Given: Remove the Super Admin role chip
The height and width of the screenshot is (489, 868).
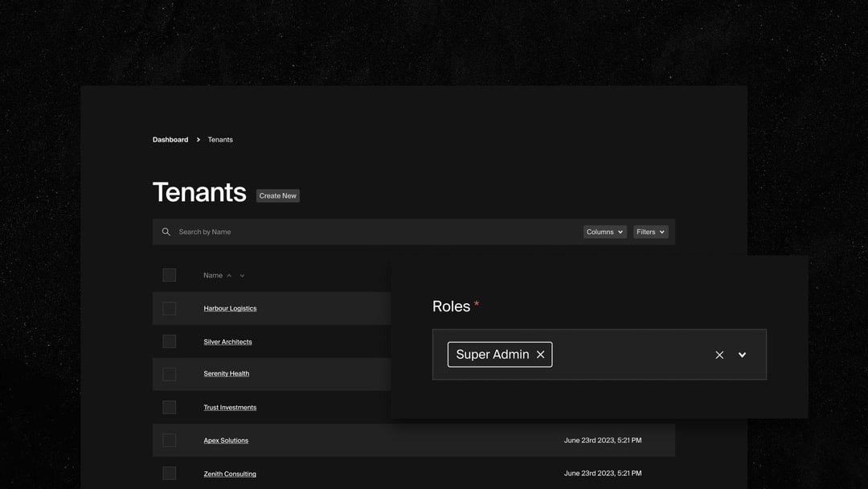Looking at the screenshot, I should tap(541, 354).
